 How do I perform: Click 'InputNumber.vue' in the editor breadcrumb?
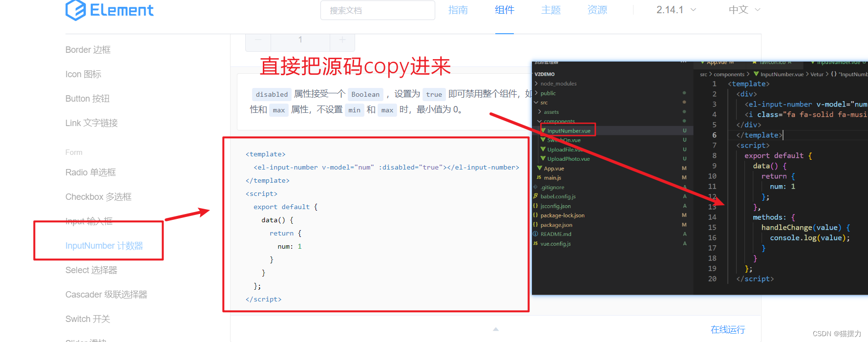(782, 74)
